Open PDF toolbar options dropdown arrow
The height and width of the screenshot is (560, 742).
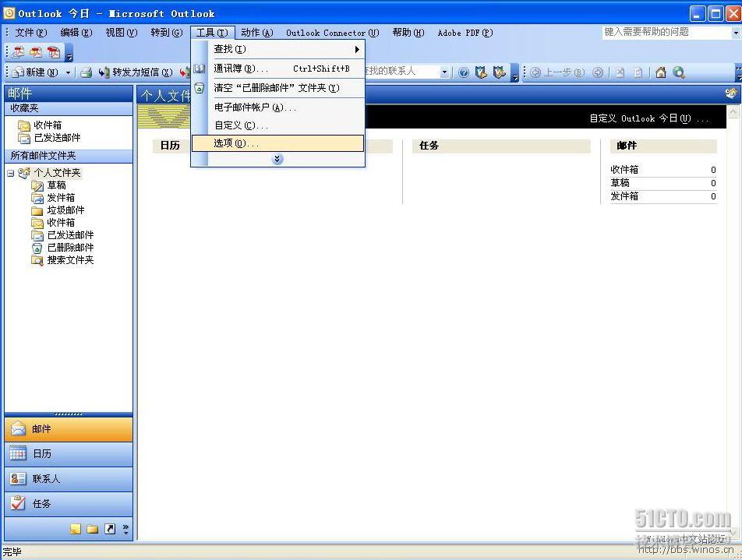point(69,54)
